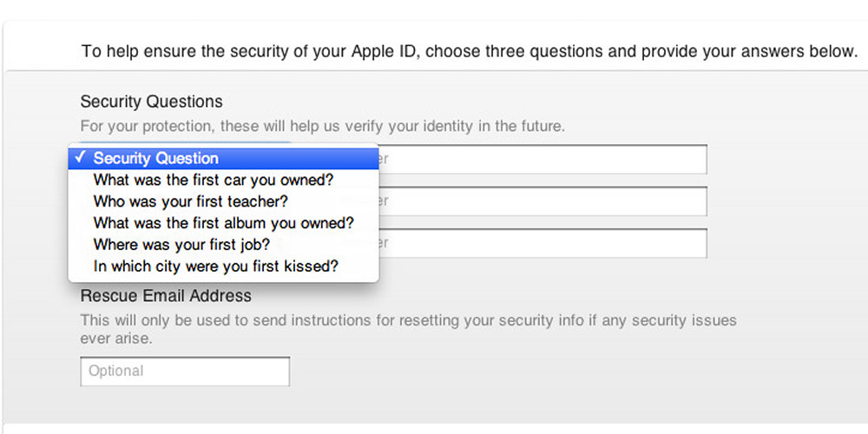Click the checkmark beside Security Question
This screenshot has width=868, height=434.
point(80,158)
